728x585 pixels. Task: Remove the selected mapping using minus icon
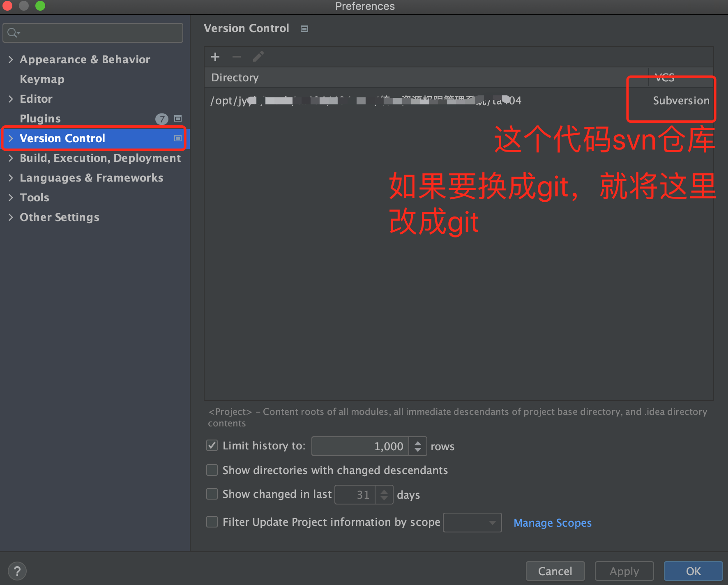pos(237,57)
